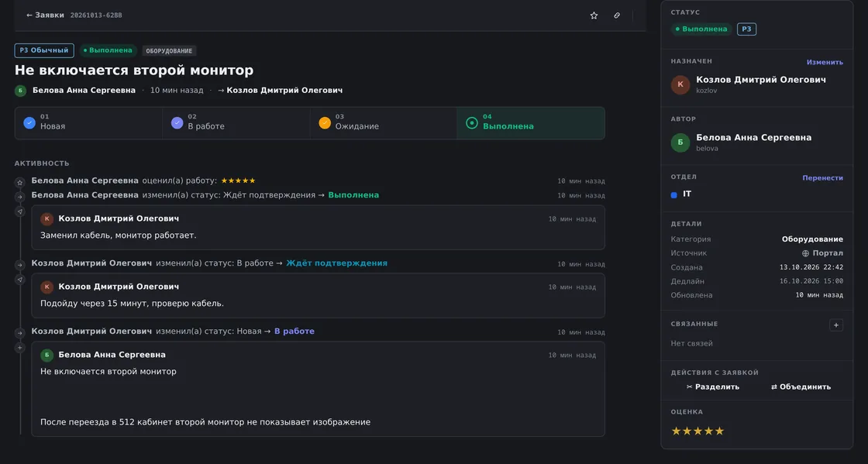Click the blue IT department color dot
Viewport: 868px width, 464px height.
pyautogui.click(x=673, y=194)
